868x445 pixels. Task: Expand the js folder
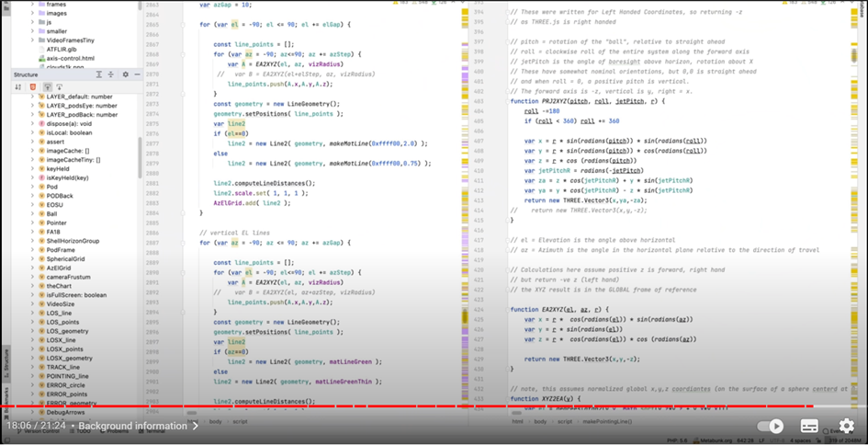pyautogui.click(x=32, y=22)
